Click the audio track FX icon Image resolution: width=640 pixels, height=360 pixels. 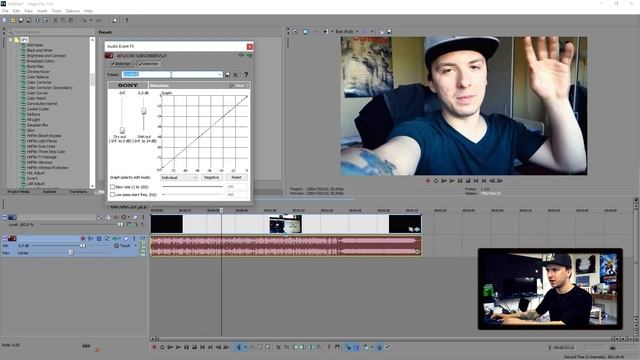[x=115, y=238]
